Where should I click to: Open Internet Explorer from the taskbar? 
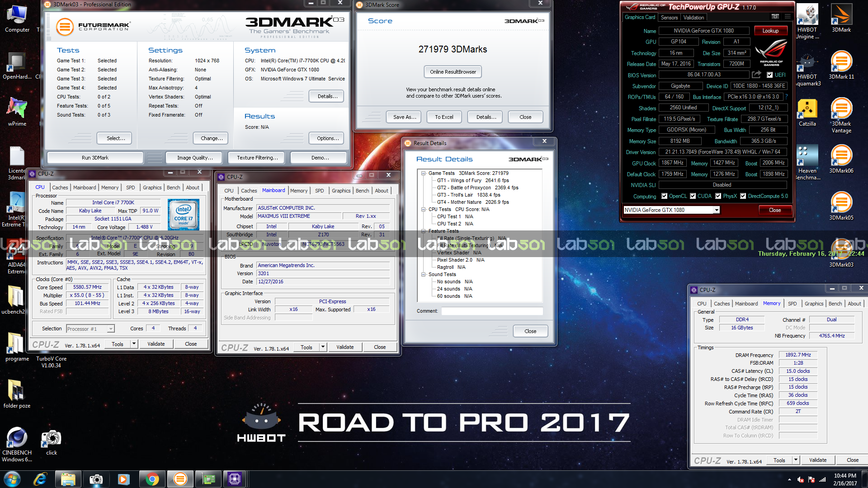40,479
